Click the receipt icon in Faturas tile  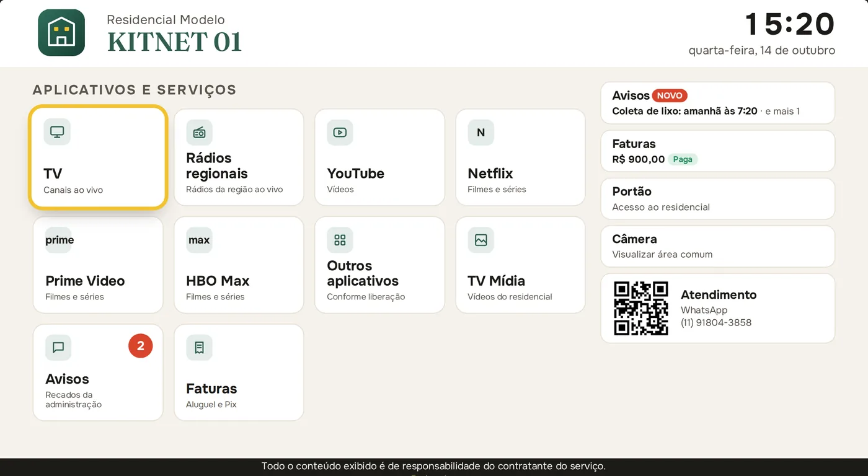199,348
